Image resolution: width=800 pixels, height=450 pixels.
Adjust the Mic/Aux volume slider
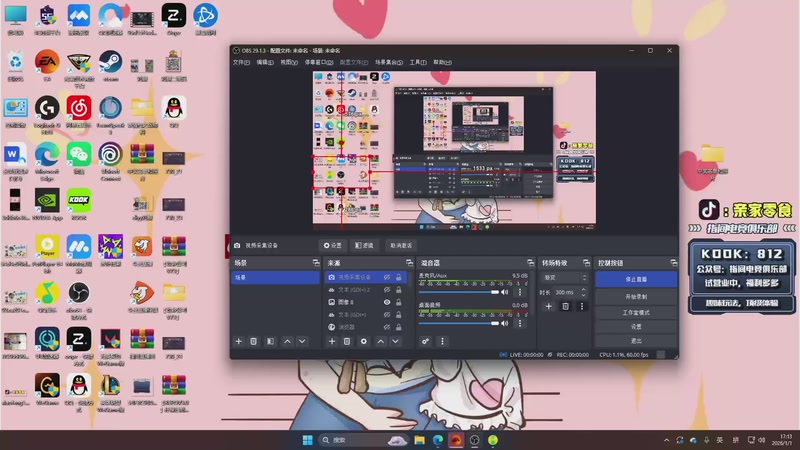[x=458, y=292]
